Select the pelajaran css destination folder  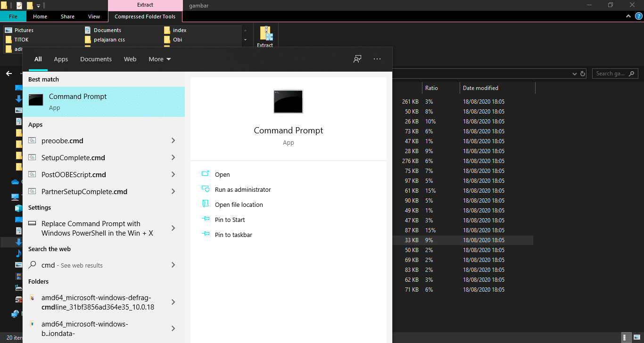click(105, 40)
